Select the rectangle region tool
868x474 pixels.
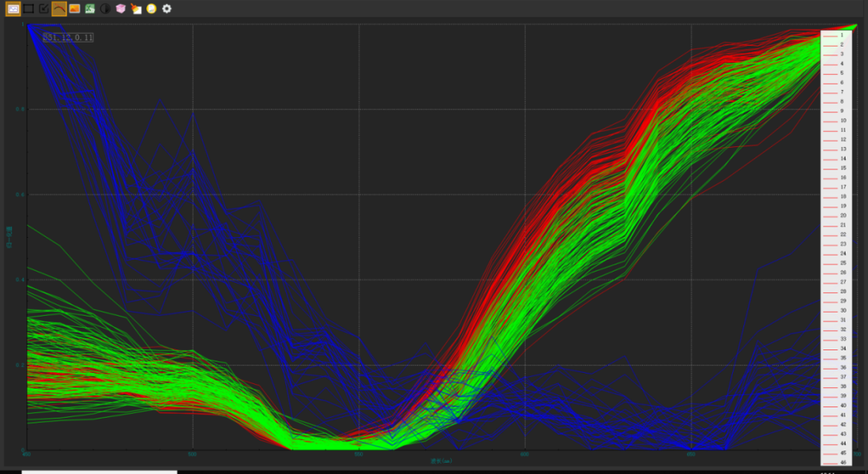tap(29, 9)
